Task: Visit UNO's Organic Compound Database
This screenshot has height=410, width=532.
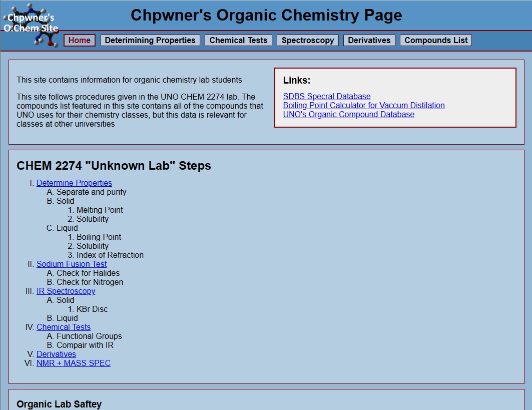Action: coord(348,114)
